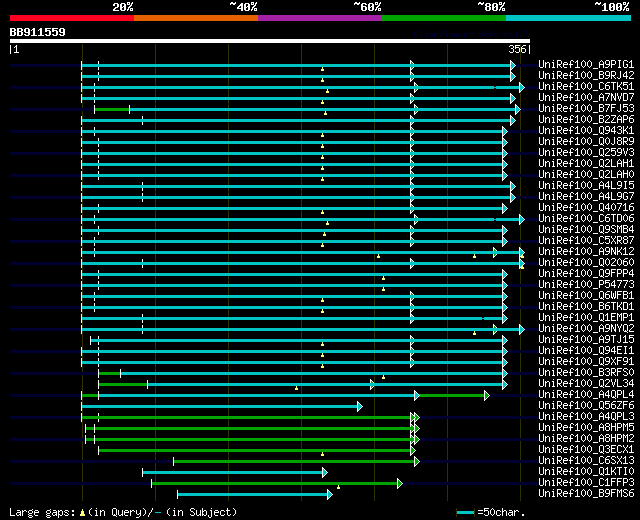The image size is (640, 520).
Task: Click the UniRef100_Q40716 label
Action: point(586,208)
